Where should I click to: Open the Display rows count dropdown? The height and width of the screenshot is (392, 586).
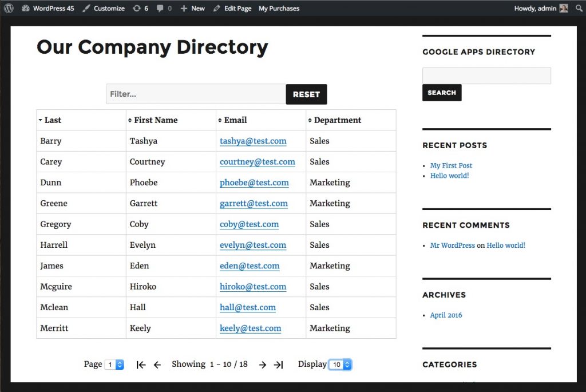(340, 365)
